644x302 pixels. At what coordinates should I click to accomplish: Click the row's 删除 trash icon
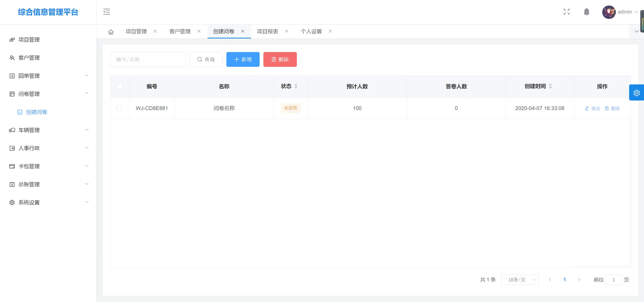607,108
